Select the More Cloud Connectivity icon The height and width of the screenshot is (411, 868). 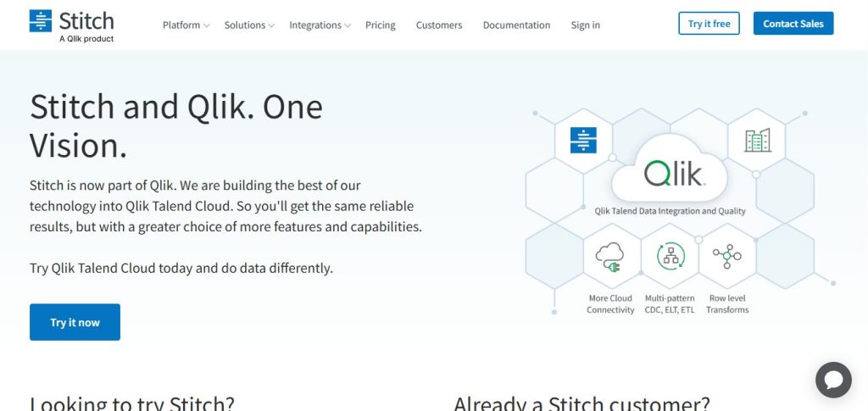click(x=610, y=255)
